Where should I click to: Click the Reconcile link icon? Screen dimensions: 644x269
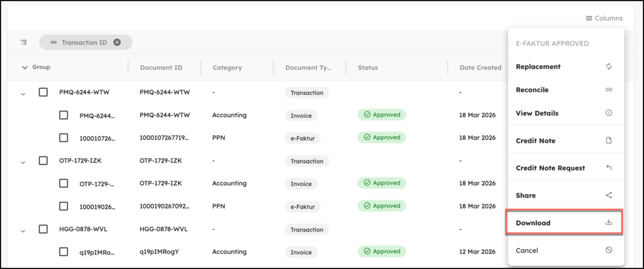[608, 90]
